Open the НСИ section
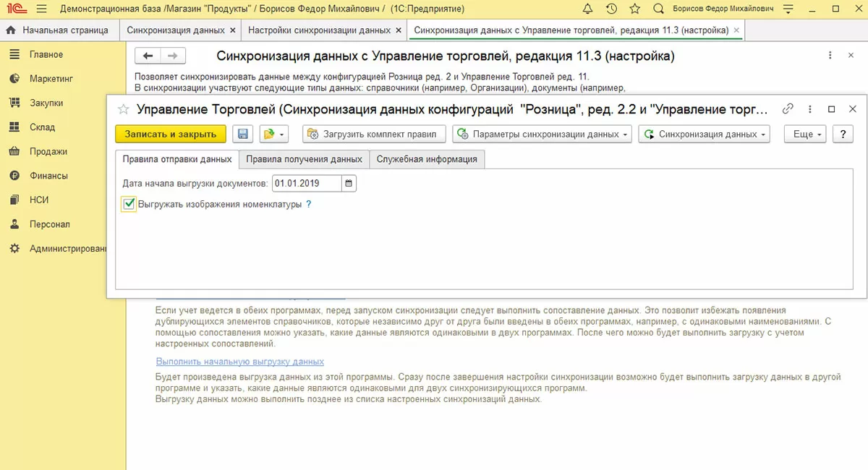 click(39, 200)
